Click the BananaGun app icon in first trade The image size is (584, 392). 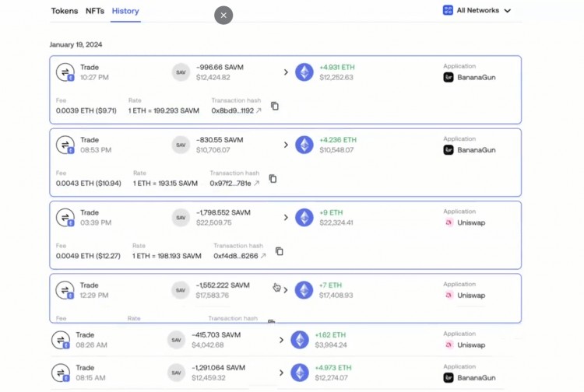click(x=449, y=78)
